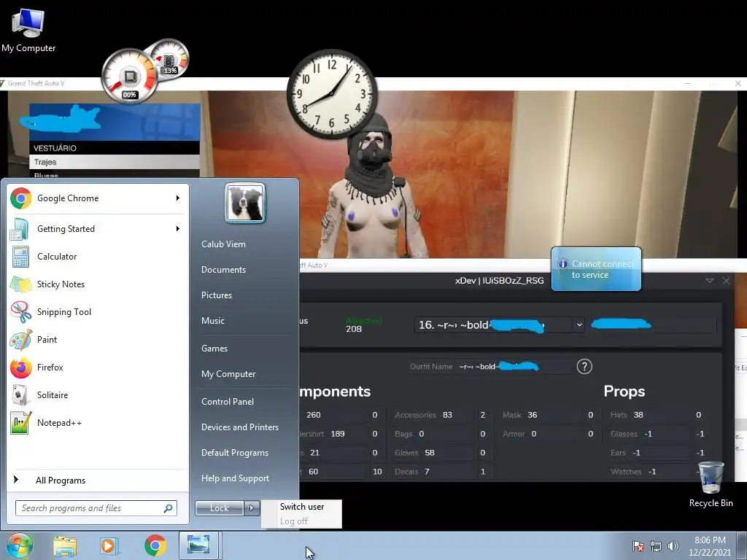The height and width of the screenshot is (560, 747).
Task: Open Chrome from the taskbar
Action: [x=155, y=545]
